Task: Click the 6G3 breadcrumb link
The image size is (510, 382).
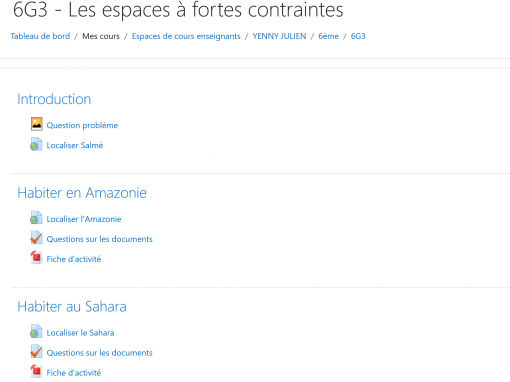Action: click(x=358, y=36)
